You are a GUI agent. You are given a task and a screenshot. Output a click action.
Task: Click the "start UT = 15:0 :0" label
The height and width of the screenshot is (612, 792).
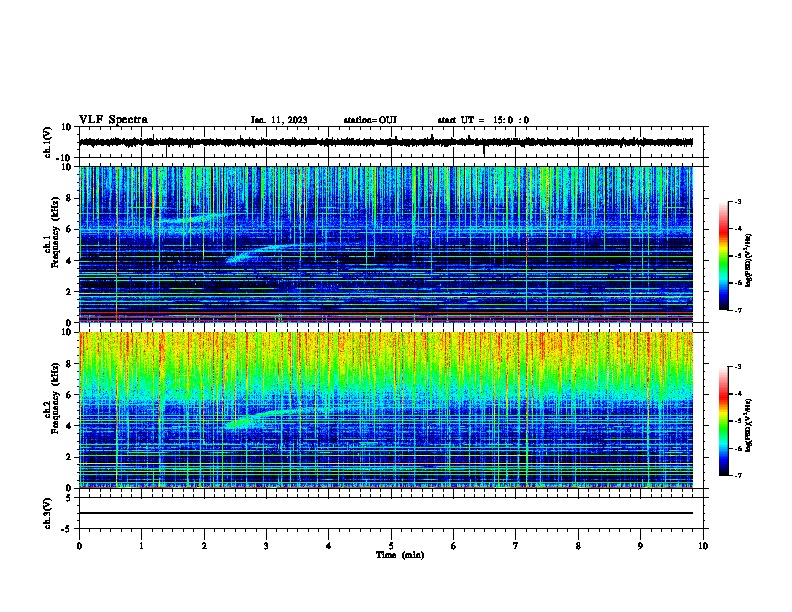[x=483, y=120]
